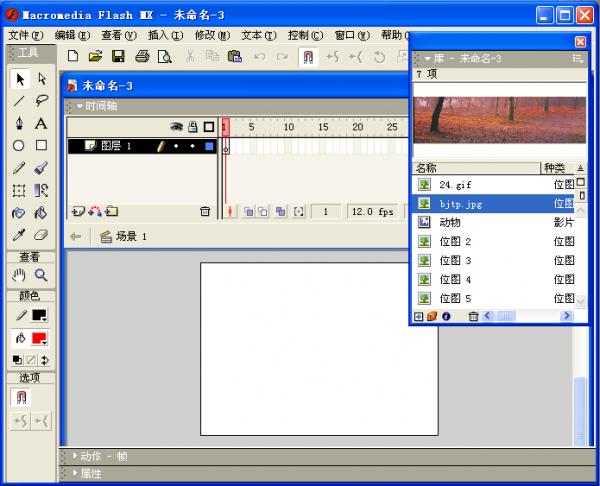This screenshot has height=486, width=600.
Task: Select bjtp.jpg in library list
Action: pyautogui.click(x=493, y=204)
